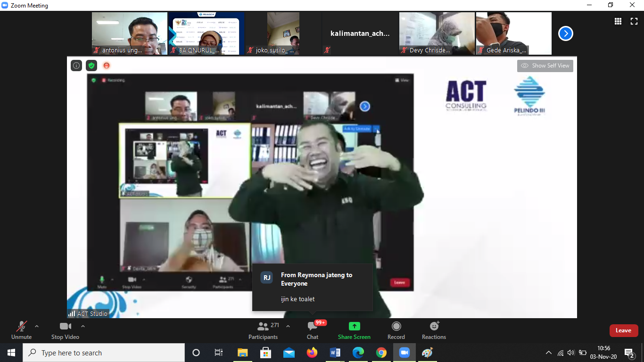Click the green encryption shield icon

(x=91, y=66)
